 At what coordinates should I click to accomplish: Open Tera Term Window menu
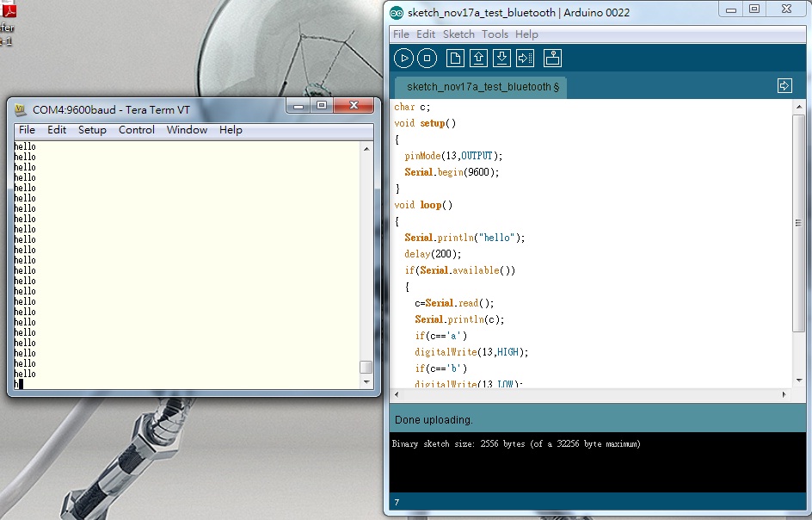pyautogui.click(x=187, y=130)
